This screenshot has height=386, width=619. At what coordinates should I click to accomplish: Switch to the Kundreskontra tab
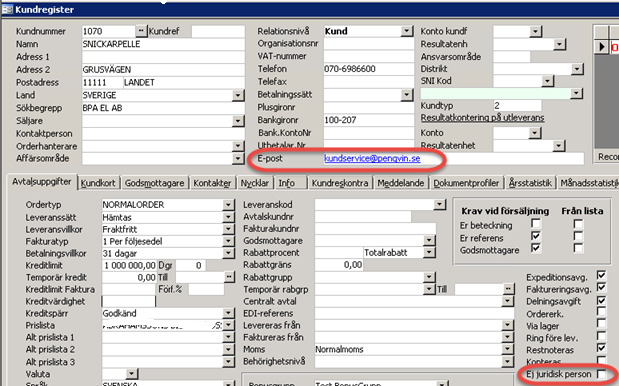click(x=340, y=183)
